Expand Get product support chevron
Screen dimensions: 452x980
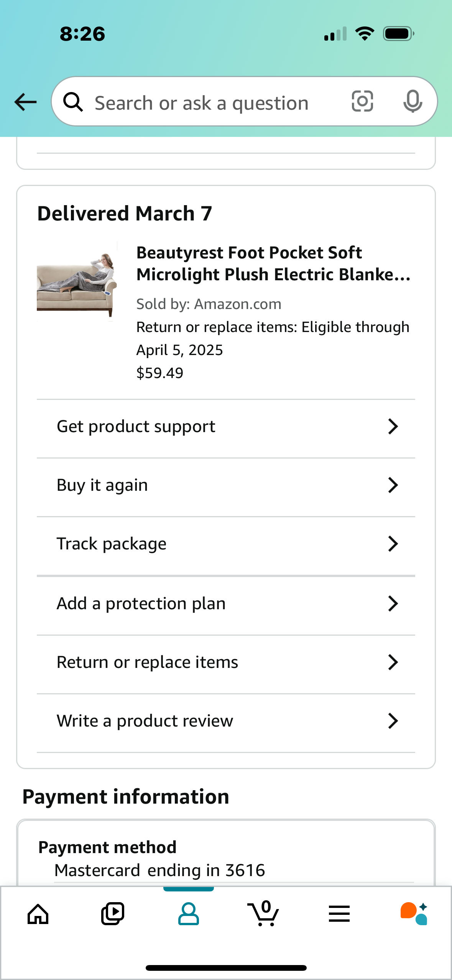tap(393, 426)
